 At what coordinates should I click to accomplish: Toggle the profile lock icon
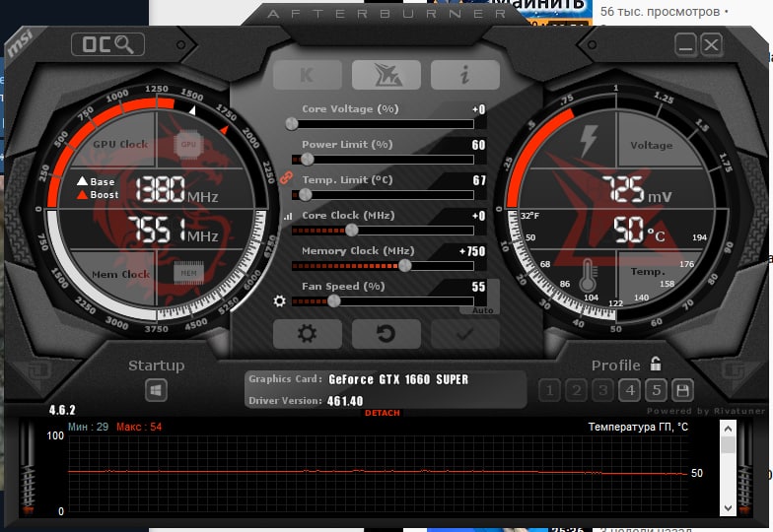pyautogui.click(x=655, y=365)
